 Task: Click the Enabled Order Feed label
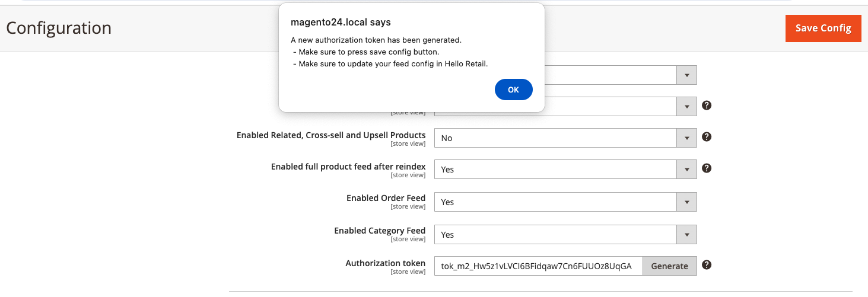386,198
